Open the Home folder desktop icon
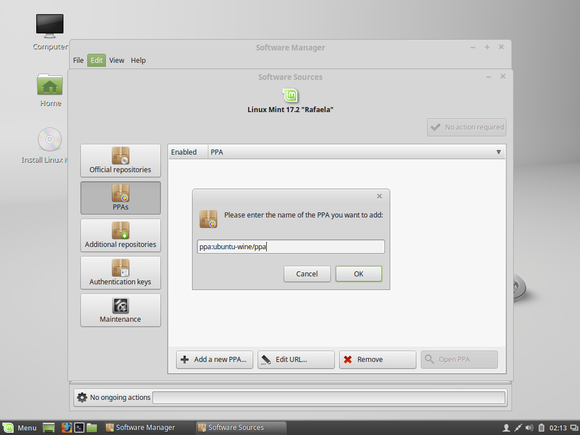580x435 pixels. tap(50, 90)
